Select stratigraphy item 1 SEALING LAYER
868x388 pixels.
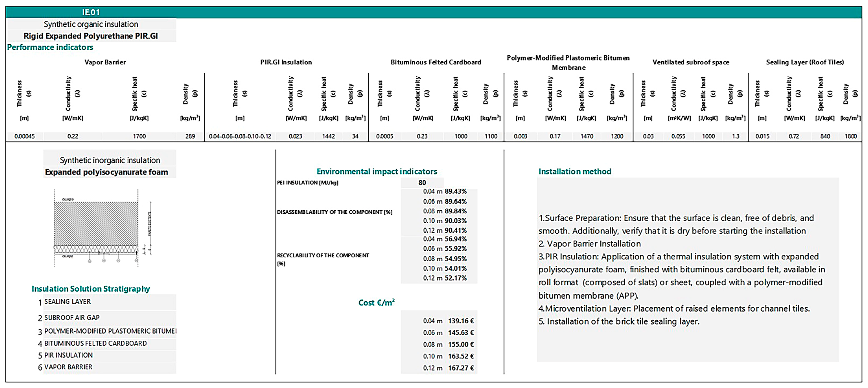click(x=67, y=302)
